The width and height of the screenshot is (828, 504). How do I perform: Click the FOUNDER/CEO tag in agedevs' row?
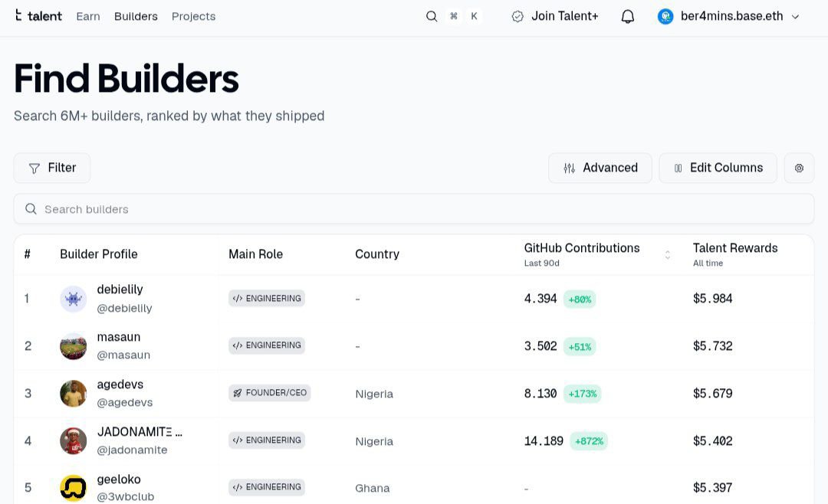(x=269, y=393)
